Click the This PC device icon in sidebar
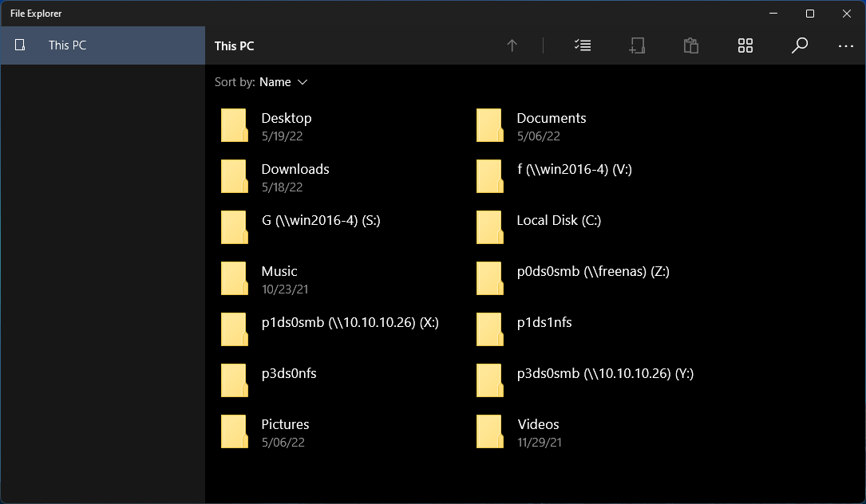The image size is (866, 504). [20, 45]
